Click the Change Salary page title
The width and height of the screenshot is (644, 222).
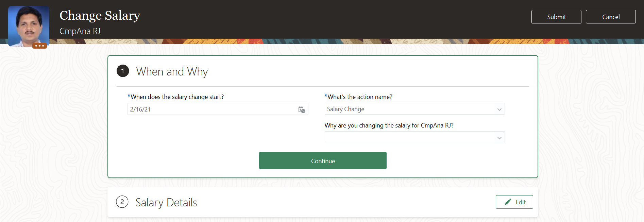(x=100, y=16)
